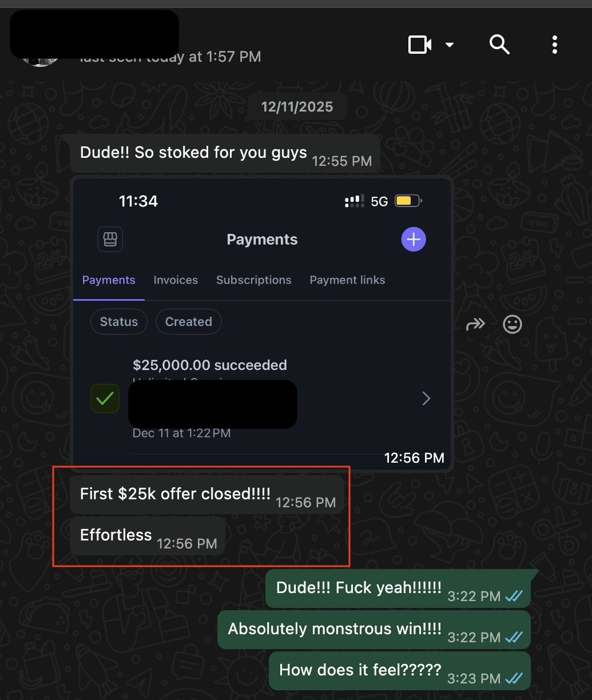Forward the payment screenshot message
Viewport: 592px width, 700px height.
pos(475,324)
